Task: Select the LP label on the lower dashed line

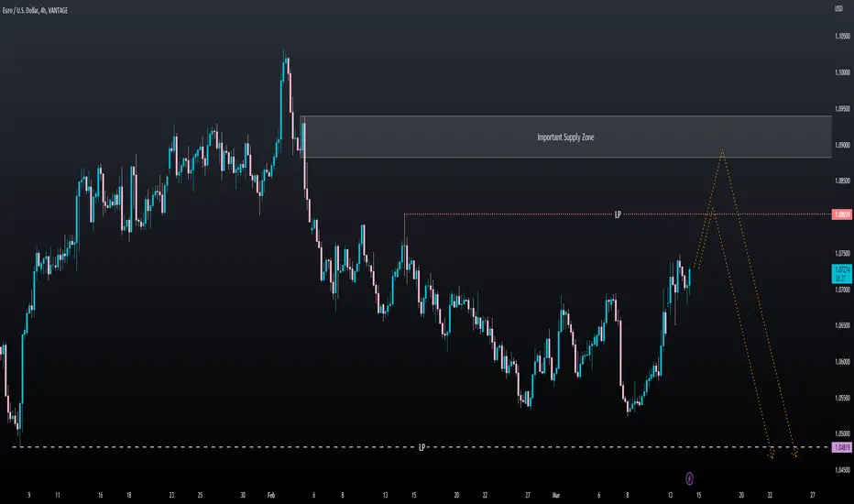Action: 422,447
